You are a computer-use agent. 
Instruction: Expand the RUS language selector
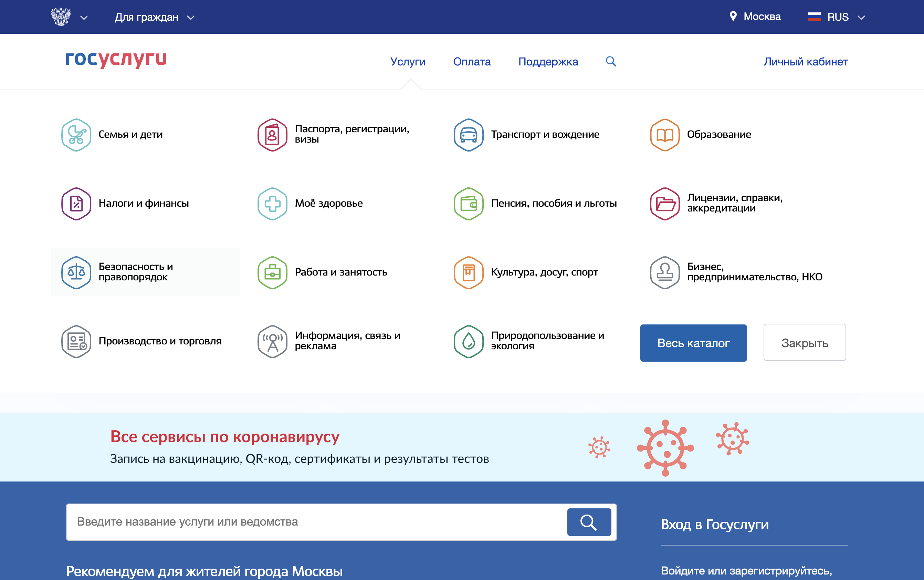click(x=837, y=17)
